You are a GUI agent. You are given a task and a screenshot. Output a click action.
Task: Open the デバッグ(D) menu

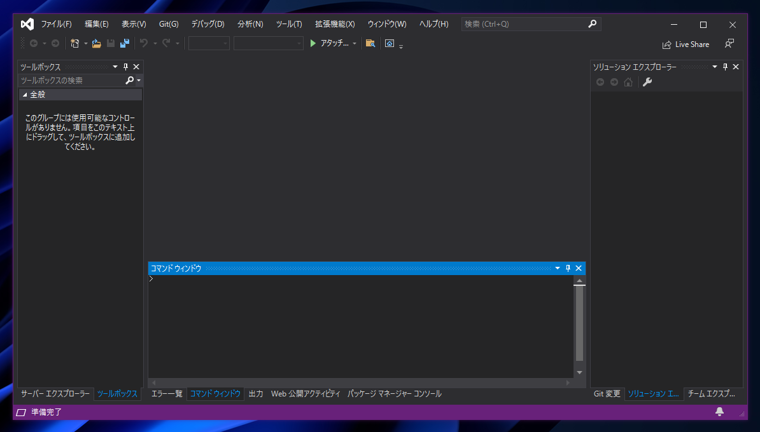[207, 24]
